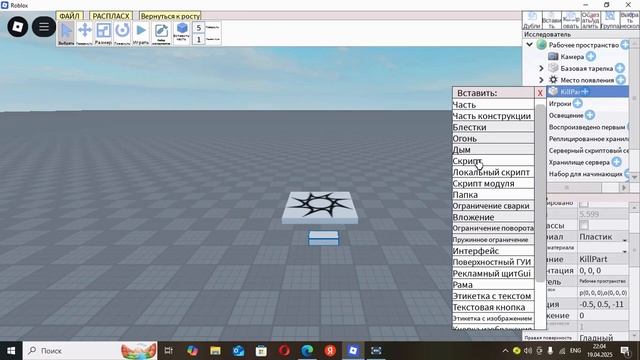Click the explorer horizontal scrollbar right arrow
The height and width of the screenshot is (360, 640).
point(624,187)
